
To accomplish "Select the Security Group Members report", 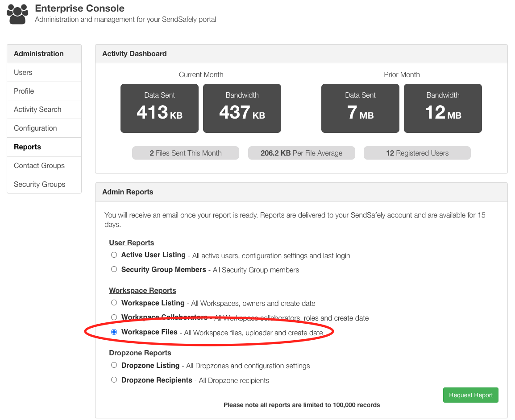I will pos(114,269).
